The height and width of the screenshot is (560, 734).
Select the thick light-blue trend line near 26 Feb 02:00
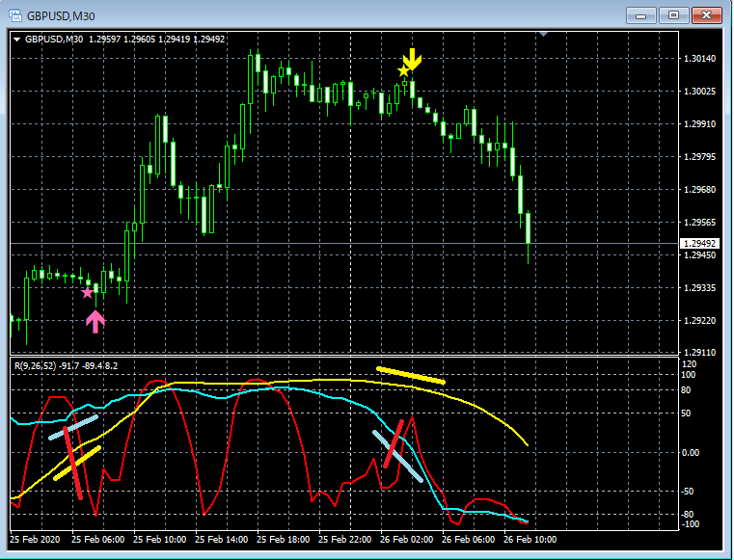click(398, 456)
